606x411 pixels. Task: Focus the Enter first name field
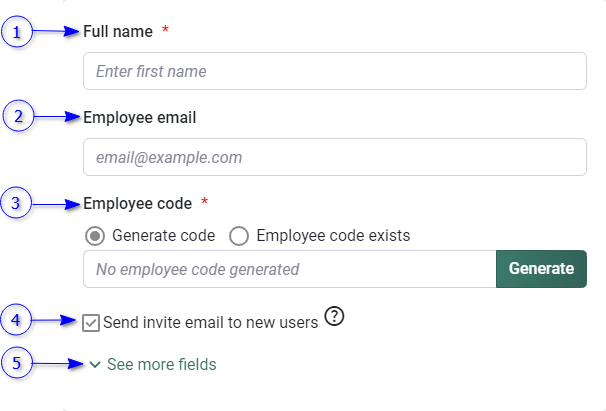coord(334,72)
